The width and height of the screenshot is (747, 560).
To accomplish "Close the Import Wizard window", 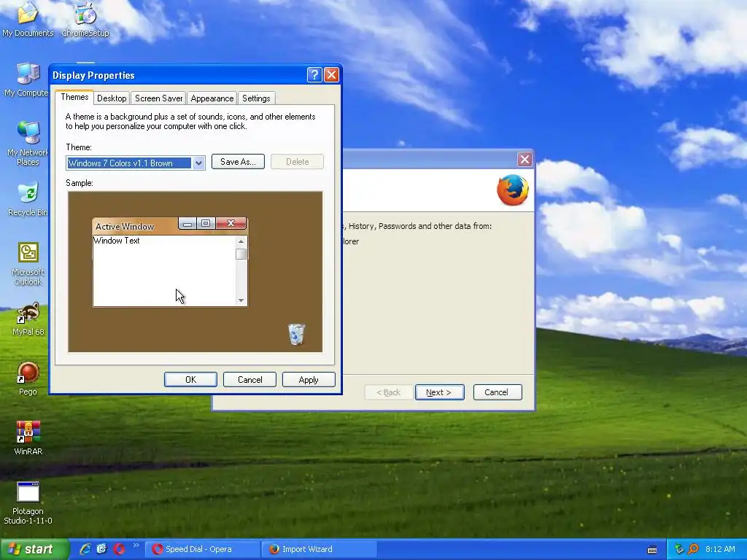I will [525, 159].
